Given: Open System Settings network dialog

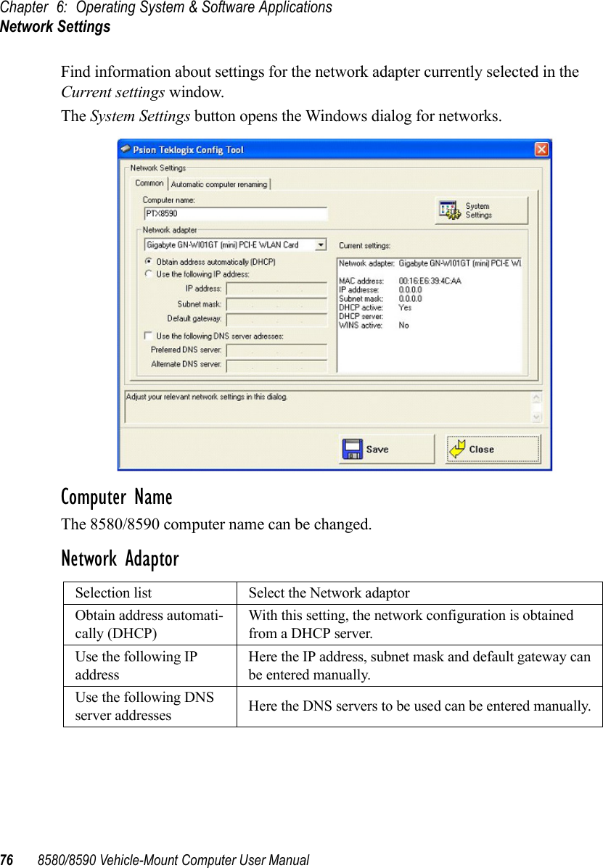Looking at the screenshot, I should (481, 210).
